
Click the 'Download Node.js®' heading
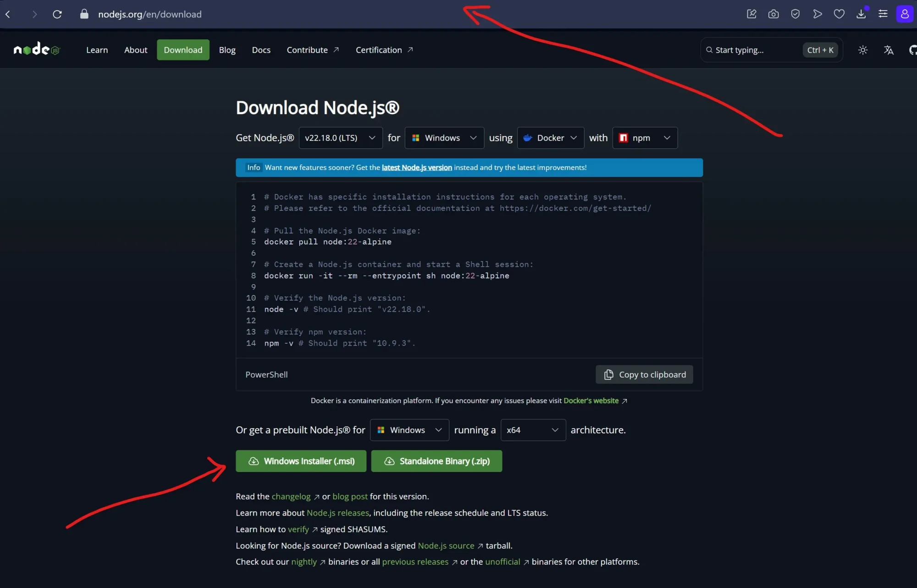point(317,108)
